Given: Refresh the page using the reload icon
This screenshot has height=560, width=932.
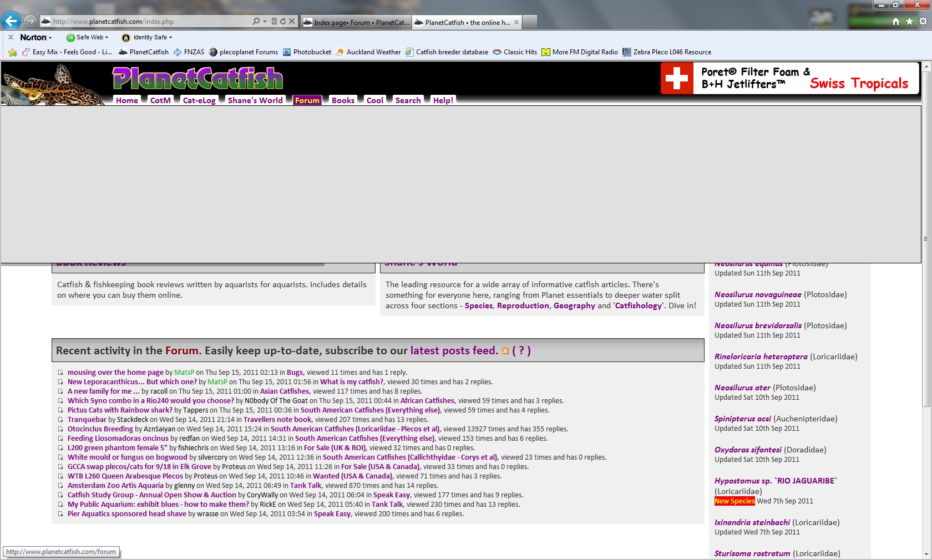Looking at the screenshot, I should point(283,22).
